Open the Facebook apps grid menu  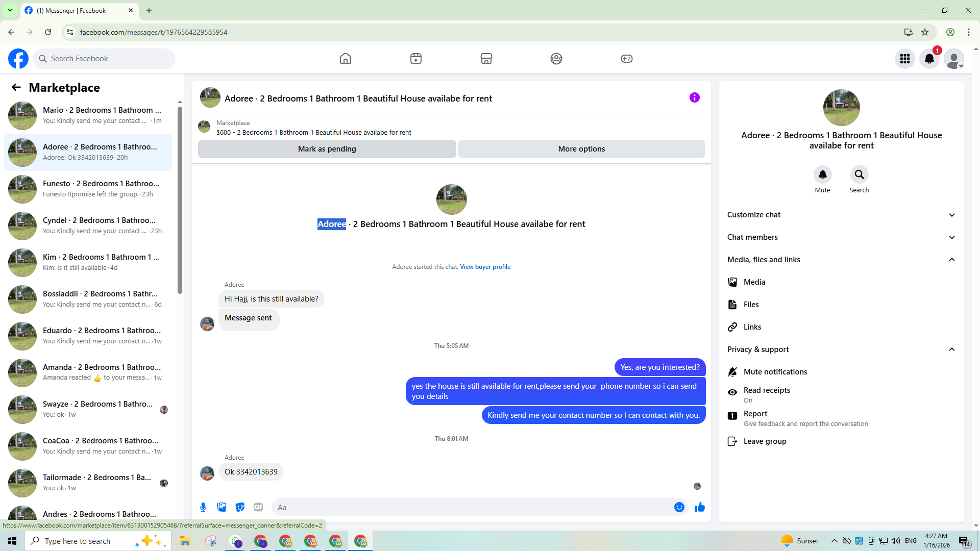(905, 59)
